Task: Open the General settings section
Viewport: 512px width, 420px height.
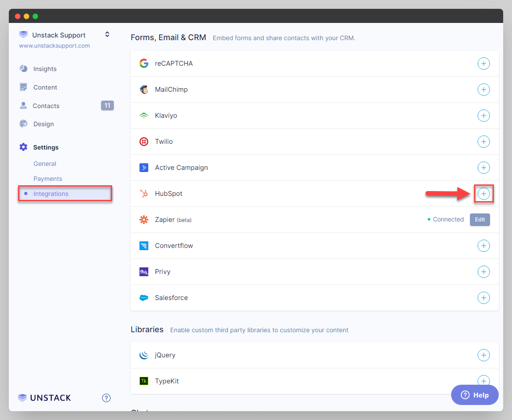Action: point(45,163)
